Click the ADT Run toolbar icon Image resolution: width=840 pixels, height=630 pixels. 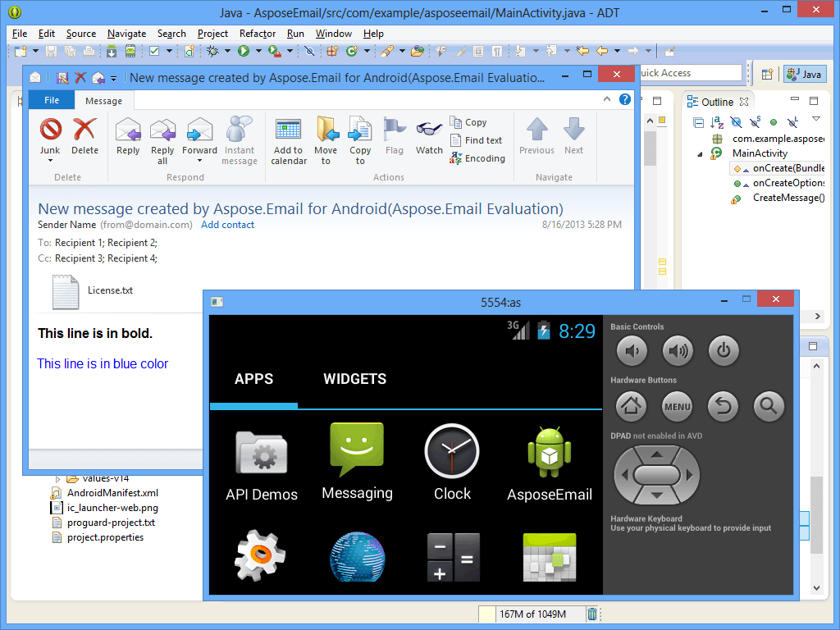tap(244, 51)
